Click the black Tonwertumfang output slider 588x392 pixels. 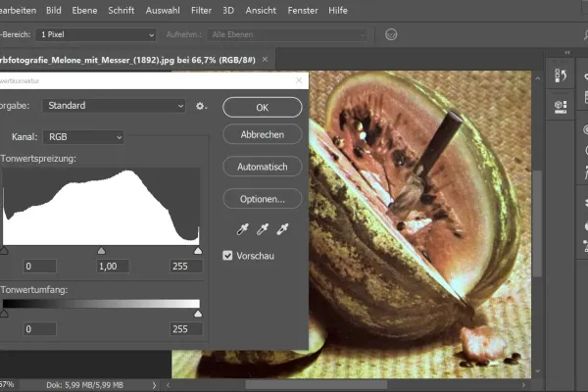4,314
